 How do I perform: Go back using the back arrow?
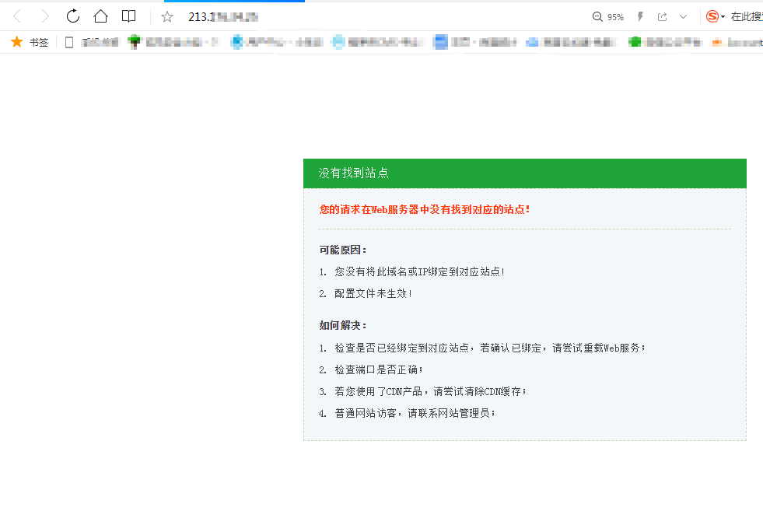point(17,16)
